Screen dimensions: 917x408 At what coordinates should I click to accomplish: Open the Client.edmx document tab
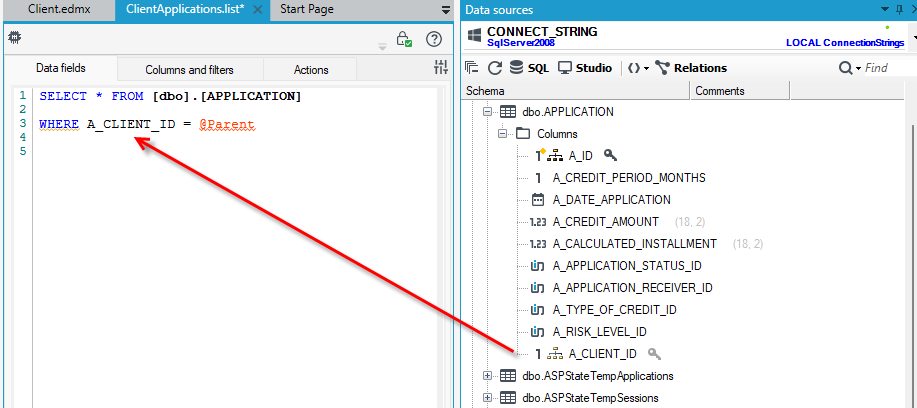[59, 9]
